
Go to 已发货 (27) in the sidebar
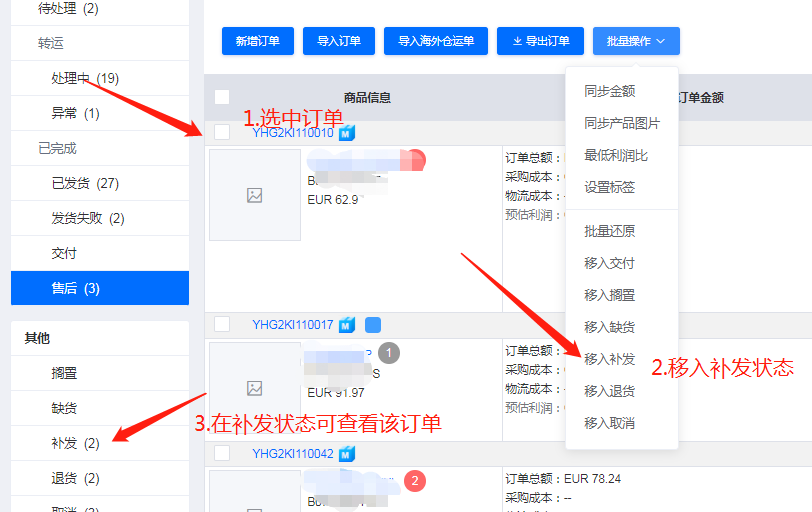[x=85, y=183]
